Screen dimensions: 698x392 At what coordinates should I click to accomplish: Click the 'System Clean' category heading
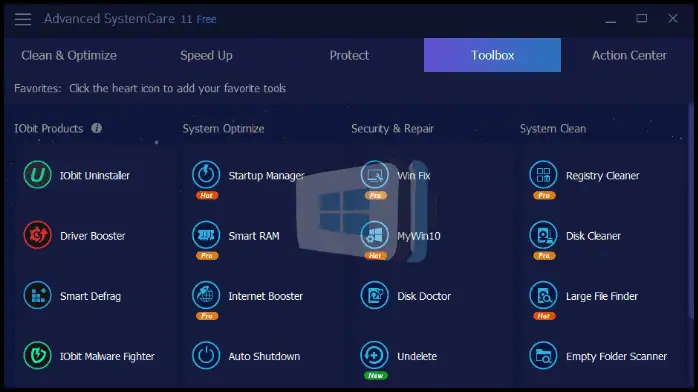click(552, 129)
